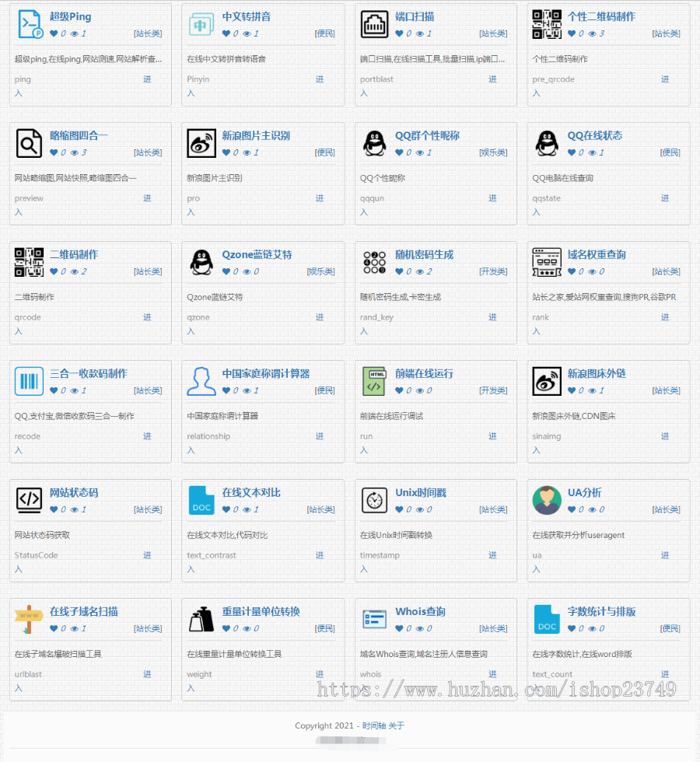Open the 超级Ping title link
700x762 pixels.
[71, 16]
